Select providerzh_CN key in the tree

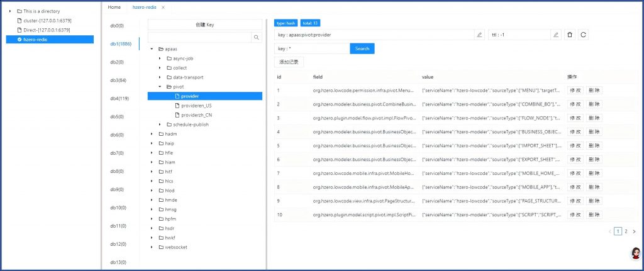pos(196,115)
